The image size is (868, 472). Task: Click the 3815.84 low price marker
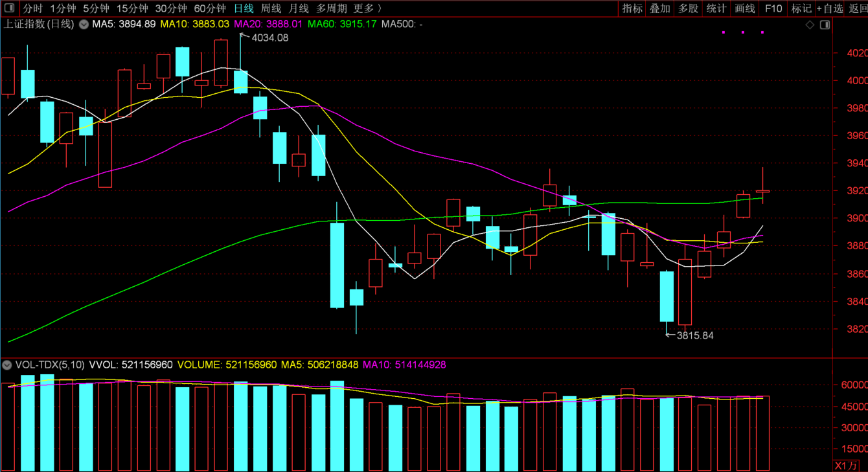pos(694,335)
